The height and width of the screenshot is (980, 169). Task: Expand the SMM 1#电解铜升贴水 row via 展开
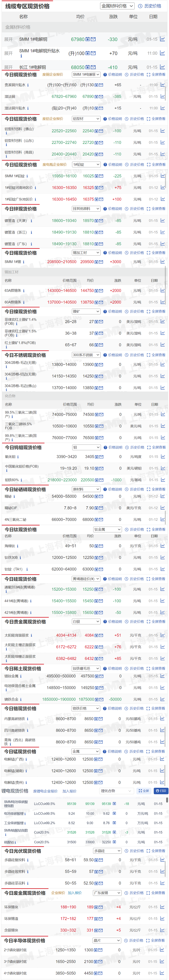pyautogui.click(x=8, y=53)
